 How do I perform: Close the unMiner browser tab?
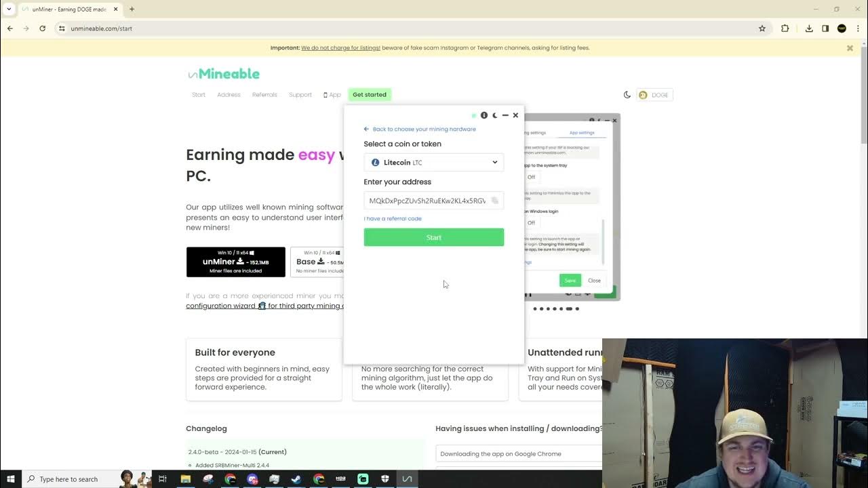tap(116, 9)
